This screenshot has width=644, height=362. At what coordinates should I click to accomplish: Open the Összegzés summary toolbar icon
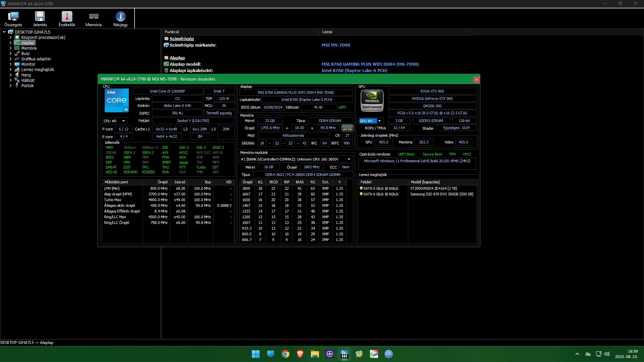13,19
